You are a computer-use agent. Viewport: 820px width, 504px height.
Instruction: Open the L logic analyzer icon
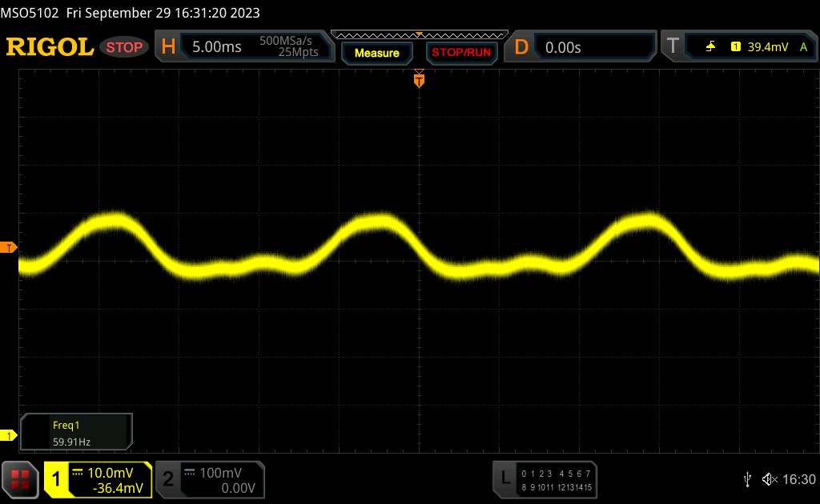tap(505, 478)
